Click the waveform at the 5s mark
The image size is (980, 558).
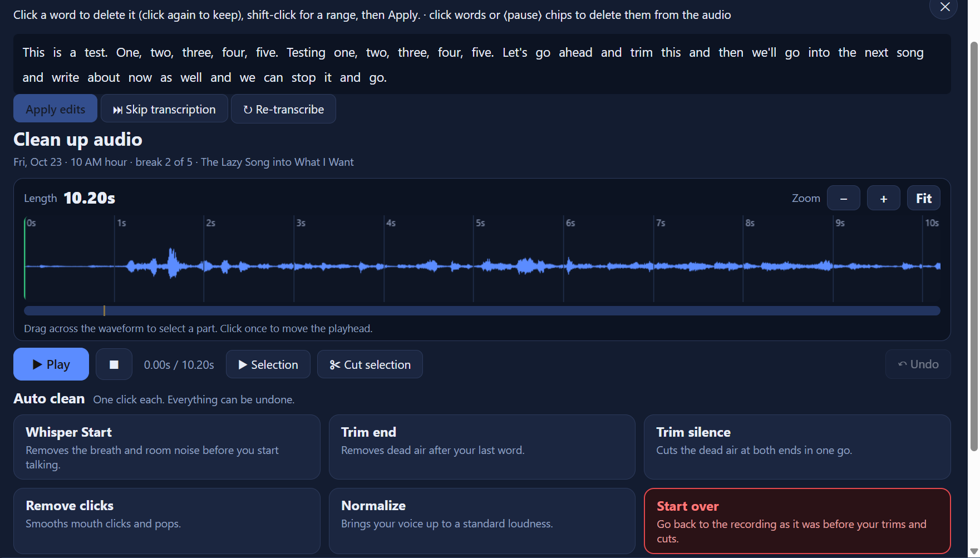click(474, 266)
